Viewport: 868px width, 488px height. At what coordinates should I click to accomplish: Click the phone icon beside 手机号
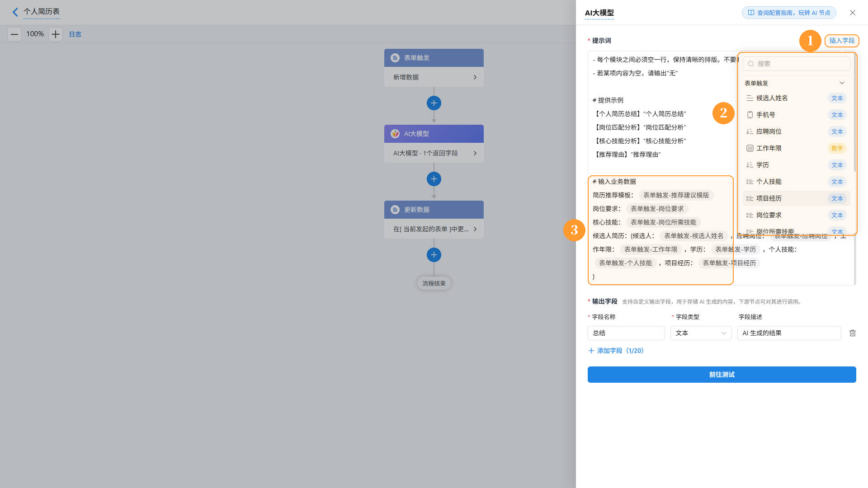750,115
